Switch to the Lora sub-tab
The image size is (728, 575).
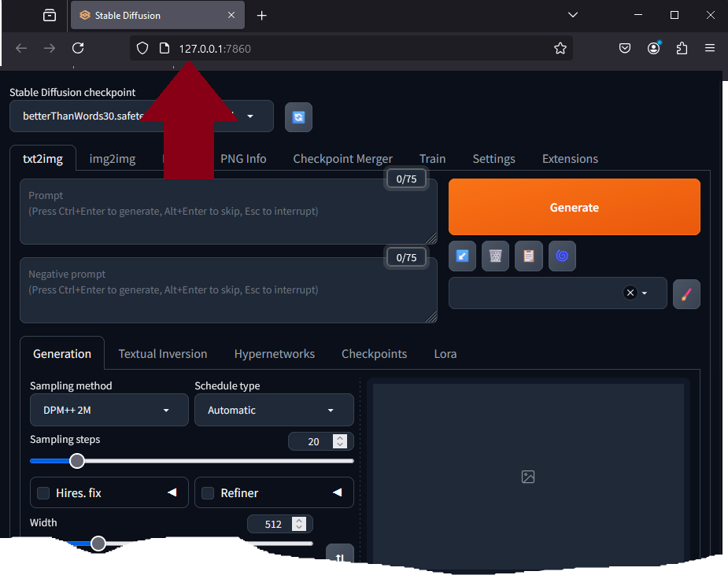pyautogui.click(x=445, y=354)
